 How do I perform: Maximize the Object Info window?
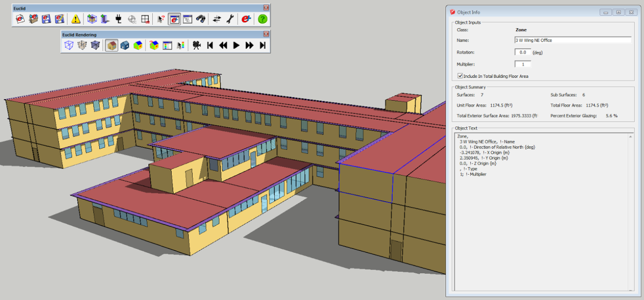point(619,12)
